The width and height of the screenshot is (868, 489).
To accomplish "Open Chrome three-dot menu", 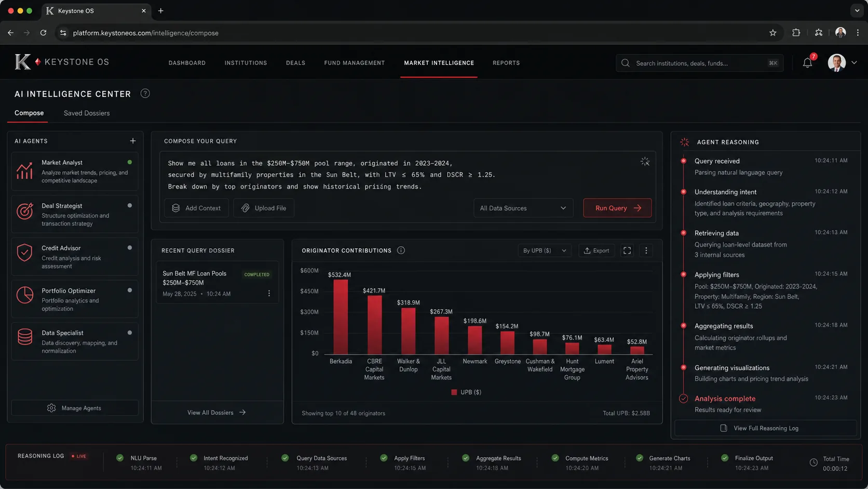I will (x=858, y=33).
